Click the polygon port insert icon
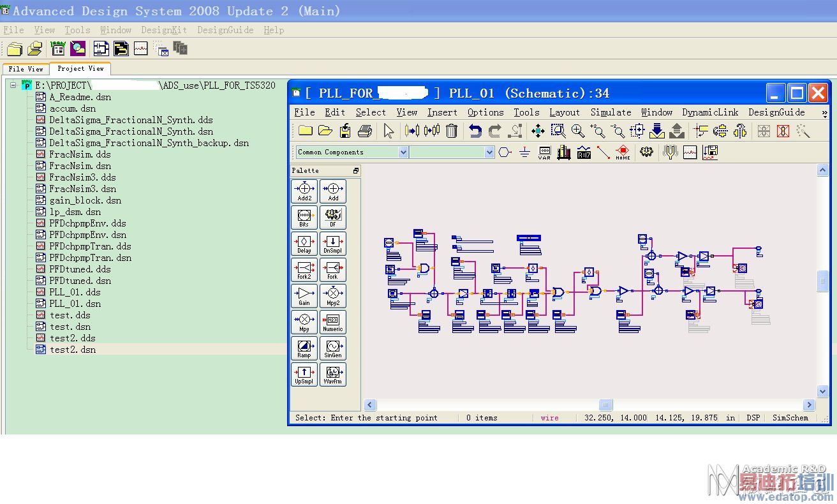This screenshot has width=837, height=504. (x=505, y=152)
